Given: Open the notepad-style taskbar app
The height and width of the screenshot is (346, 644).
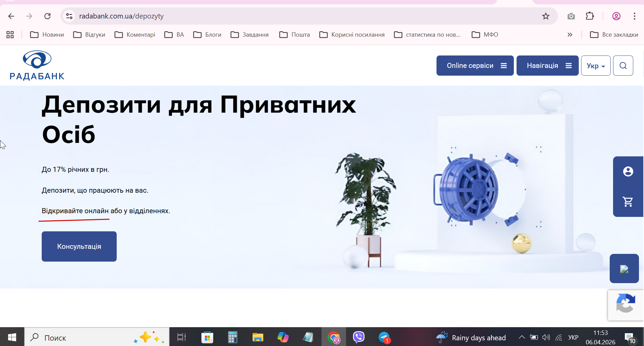Looking at the screenshot, I should pyautogui.click(x=308, y=337).
